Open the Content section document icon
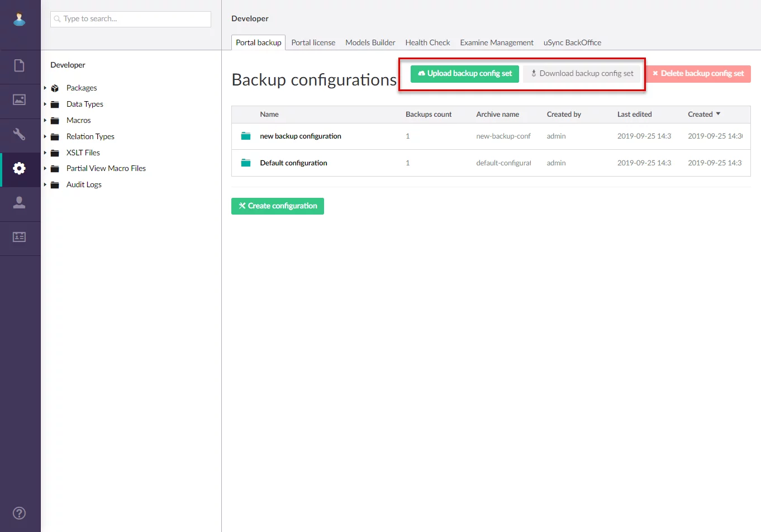Viewport: 761px width, 532px height. [20, 66]
